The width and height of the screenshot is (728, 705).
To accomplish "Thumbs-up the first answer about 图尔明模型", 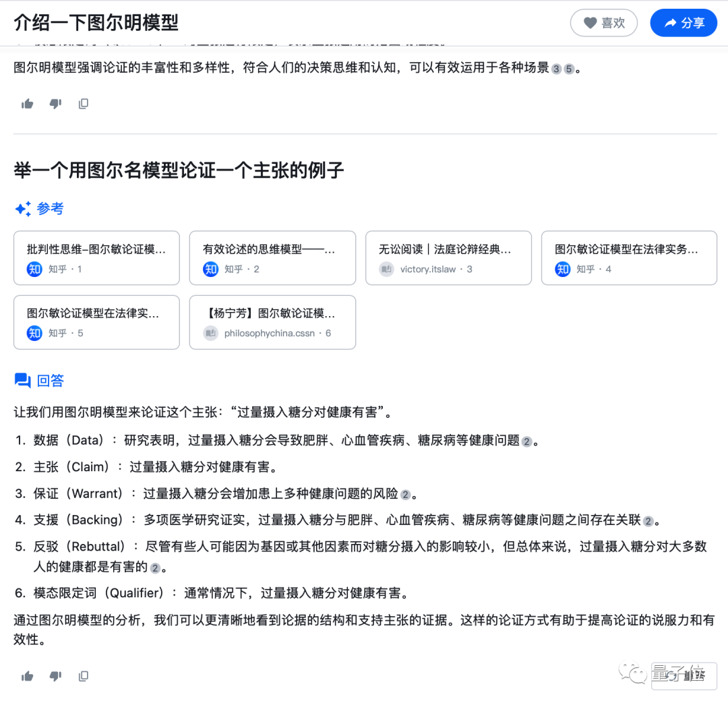I will coord(28,104).
